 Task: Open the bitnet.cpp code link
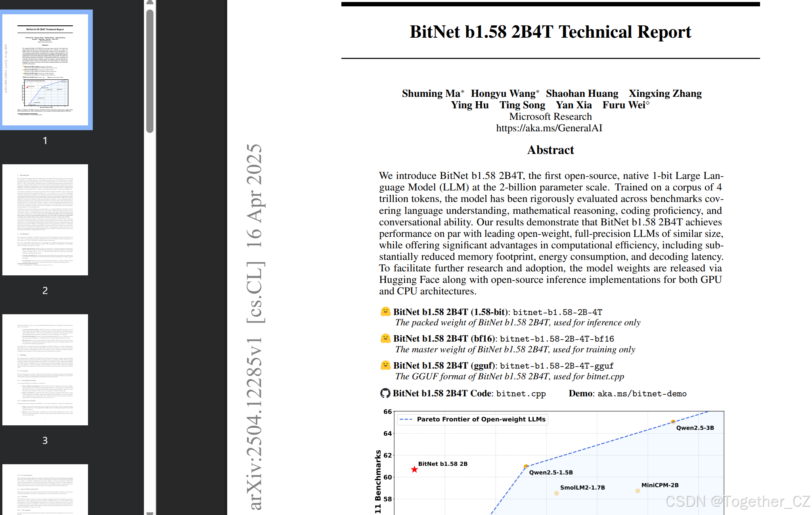point(521,394)
